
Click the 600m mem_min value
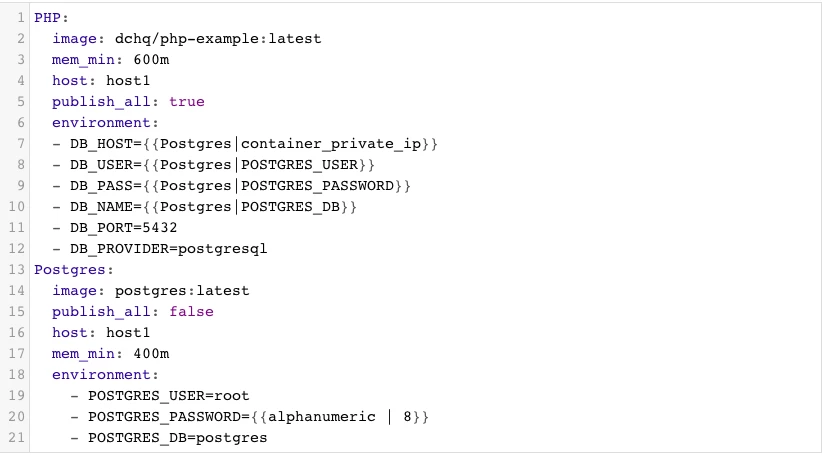click(x=150, y=60)
